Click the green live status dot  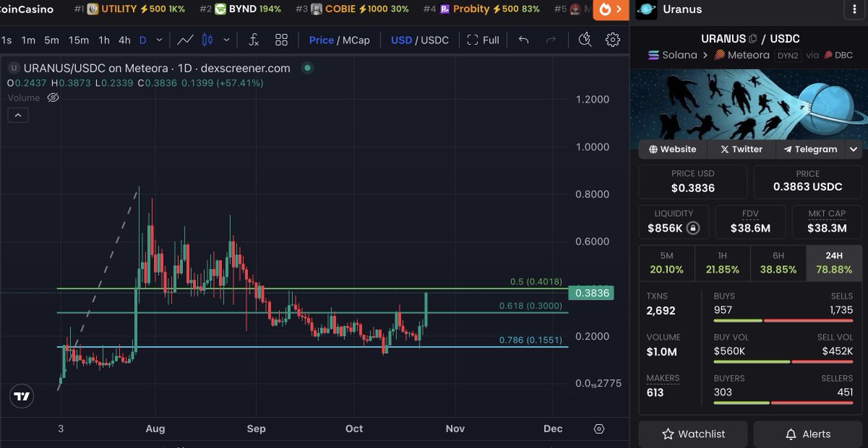(307, 68)
